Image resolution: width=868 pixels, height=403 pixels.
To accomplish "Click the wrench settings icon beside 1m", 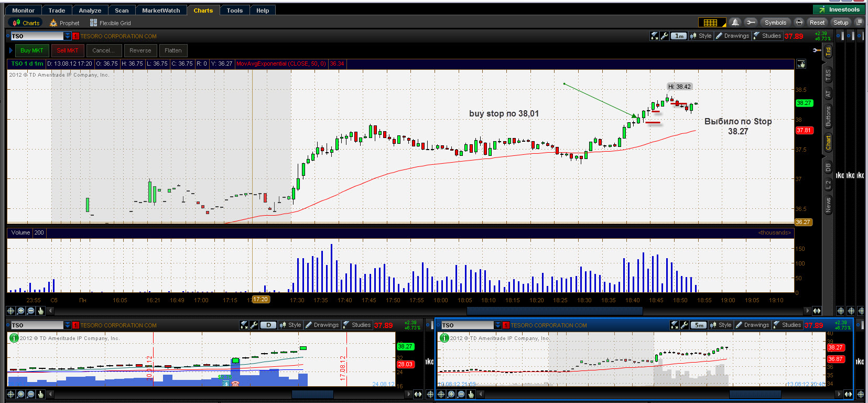I will [x=665, y=36].
